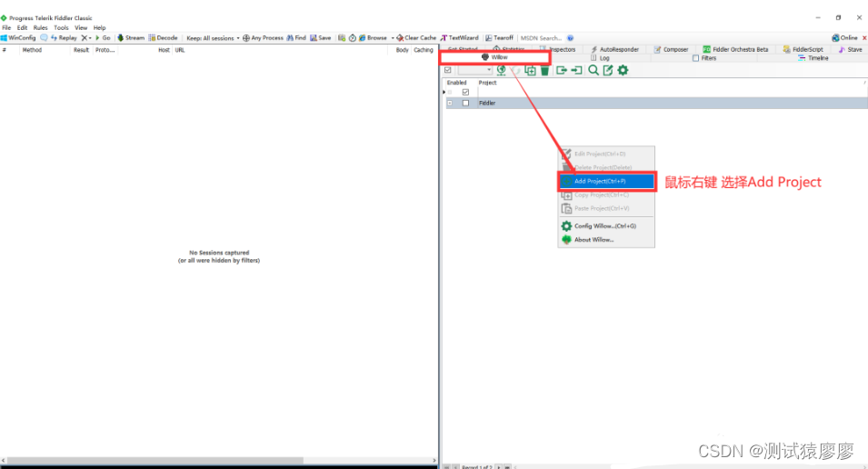
Task: Click the Willow green globe icon
Action: click(x=501, y=70)
